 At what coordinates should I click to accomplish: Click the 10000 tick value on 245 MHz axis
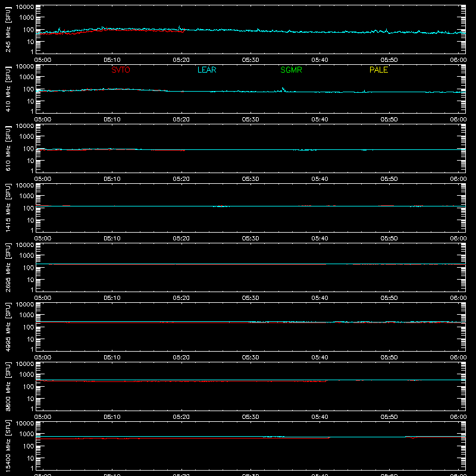click(x=25, y=7)
